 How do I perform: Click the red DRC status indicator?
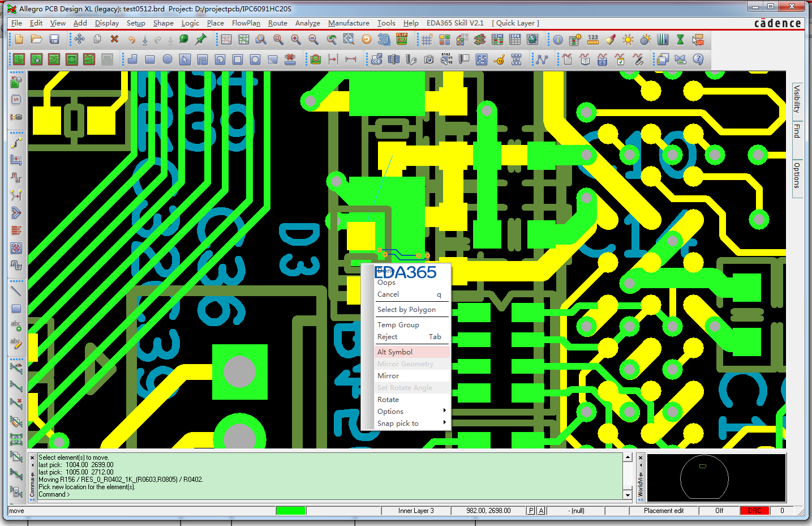pos(754,511)
